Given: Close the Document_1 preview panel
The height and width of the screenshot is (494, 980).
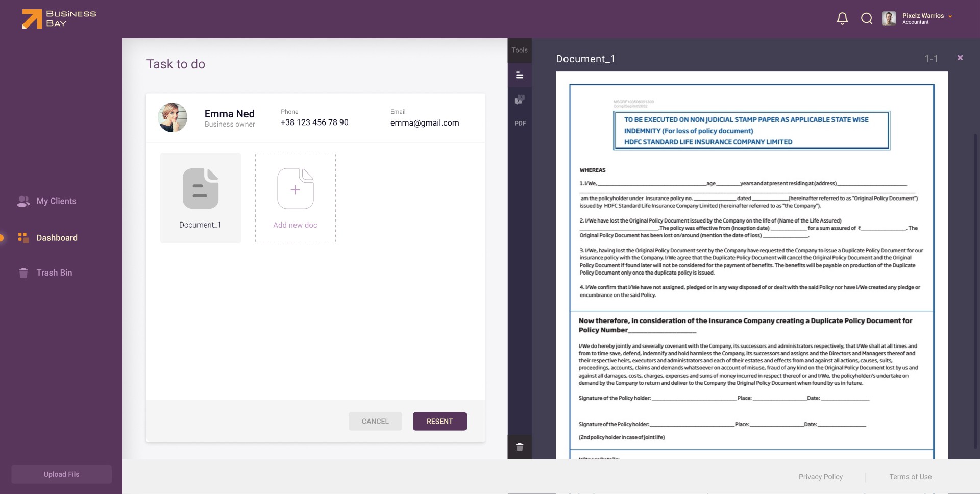Looking at the screenshot, I should [960, 58].
